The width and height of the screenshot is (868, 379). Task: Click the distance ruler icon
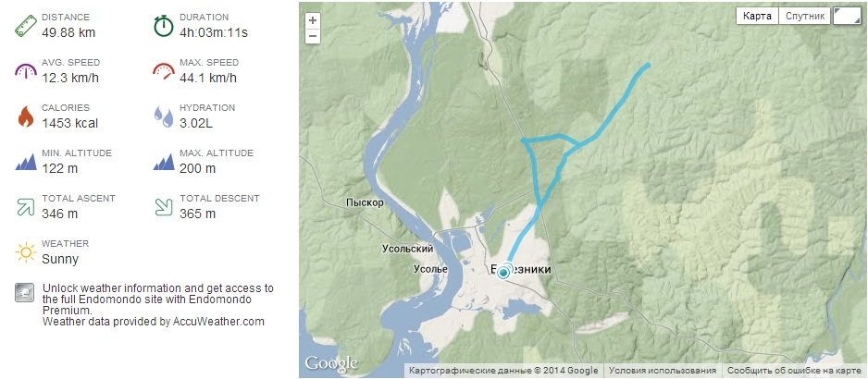point(25,25)
